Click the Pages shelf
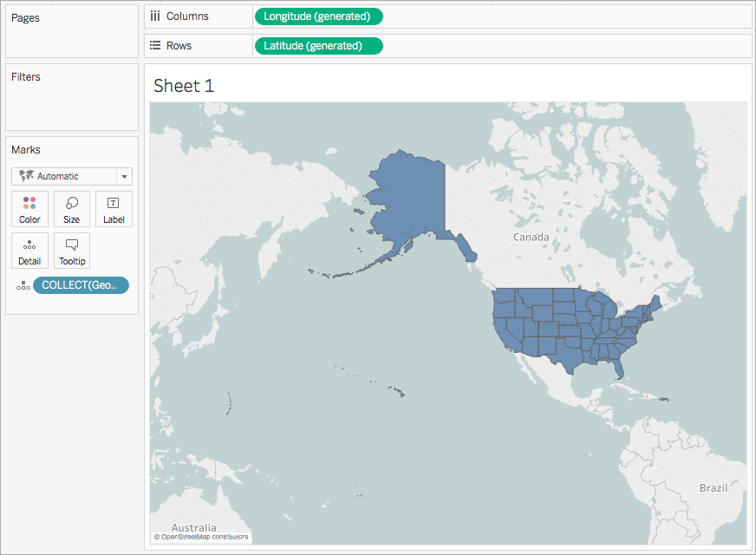756x555 pixels. tap(72, 31)
